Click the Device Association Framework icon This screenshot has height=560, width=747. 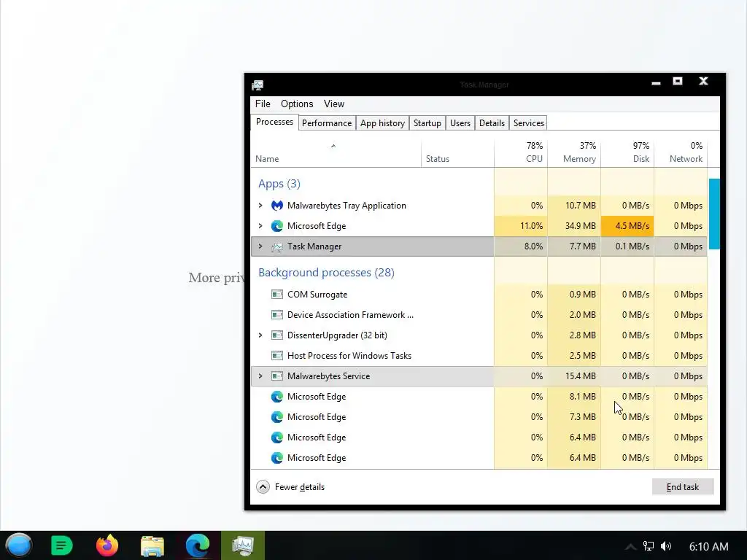pyautogui.click(x=276, y=315)
